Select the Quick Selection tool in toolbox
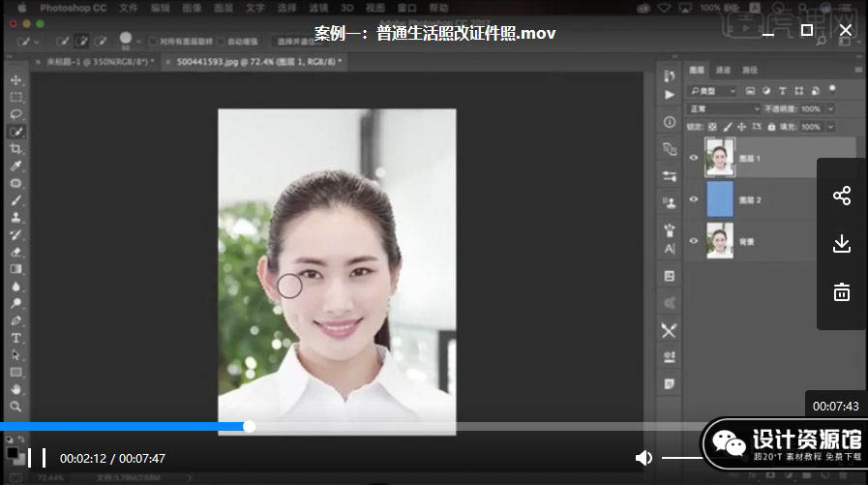Screen dimensions: 868x485 click(15, 132)
